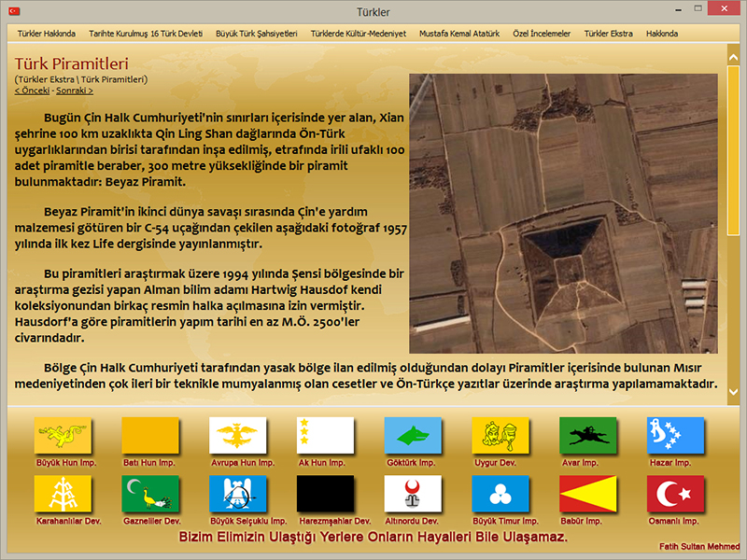Open the Türkler Ekstra menu
The height and width of the screenshot is (560, 747).
608,34
